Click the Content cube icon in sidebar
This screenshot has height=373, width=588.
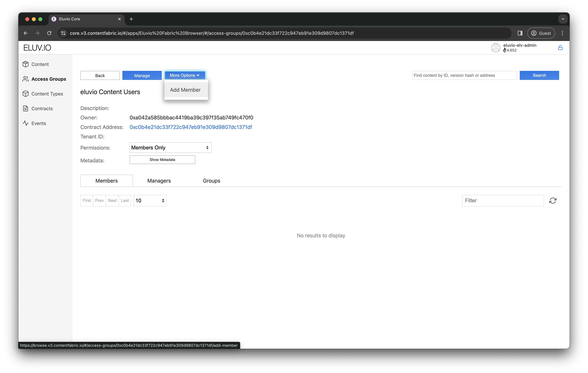pyautogui.click(x=26, y=64)
